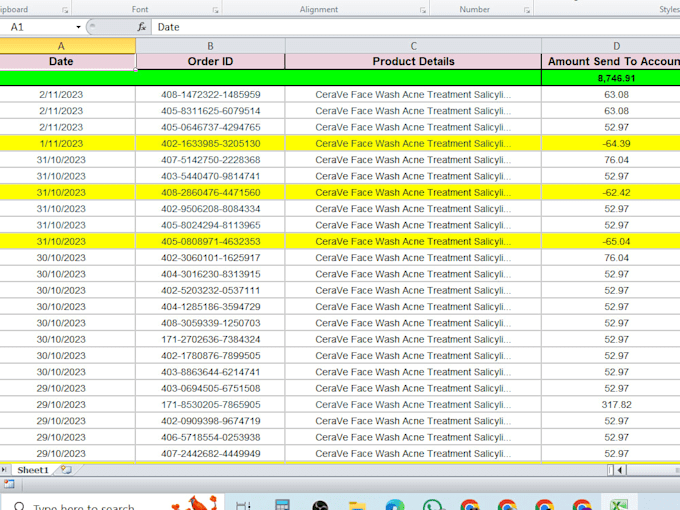Select order ID 407-5142750-2228368

[x=210, y=160]
